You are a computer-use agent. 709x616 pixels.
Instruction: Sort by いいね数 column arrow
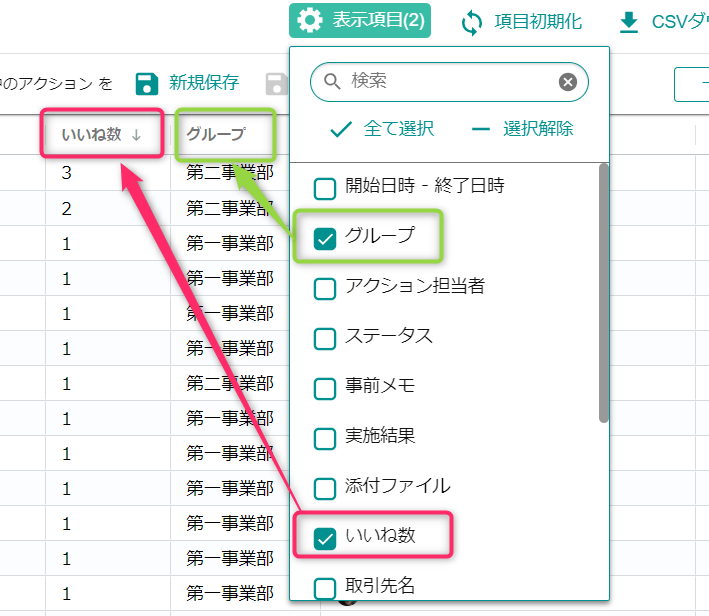point(136,135)
